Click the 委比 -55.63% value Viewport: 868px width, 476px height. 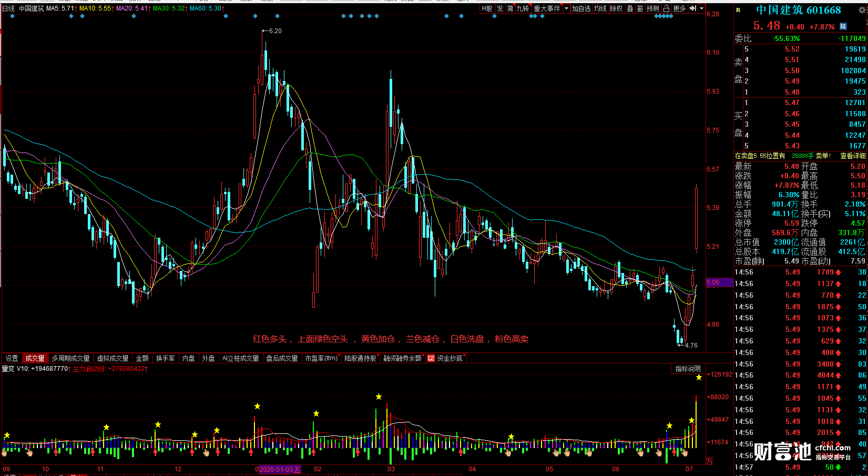[x=786, y=38]
